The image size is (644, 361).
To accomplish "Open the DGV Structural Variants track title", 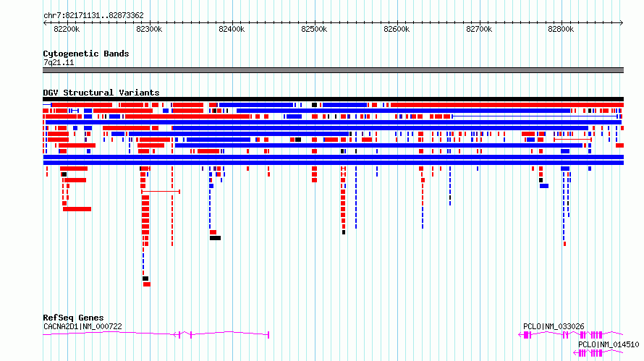I will click(x=101, y=93).
